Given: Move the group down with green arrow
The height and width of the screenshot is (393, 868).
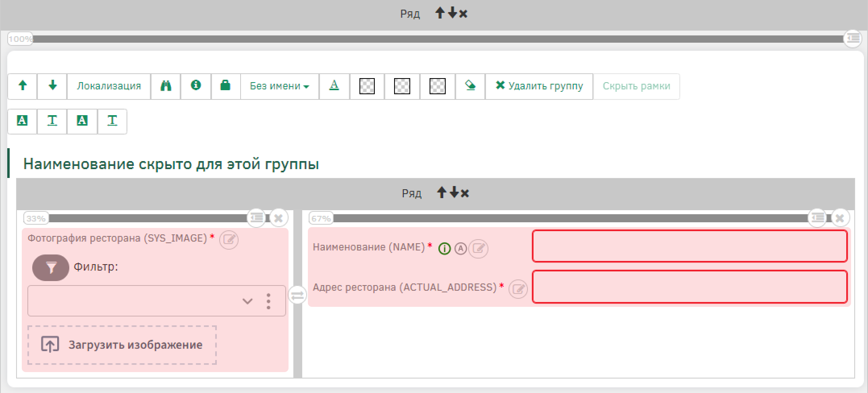Looking at the screenshot, I should 52,86.
